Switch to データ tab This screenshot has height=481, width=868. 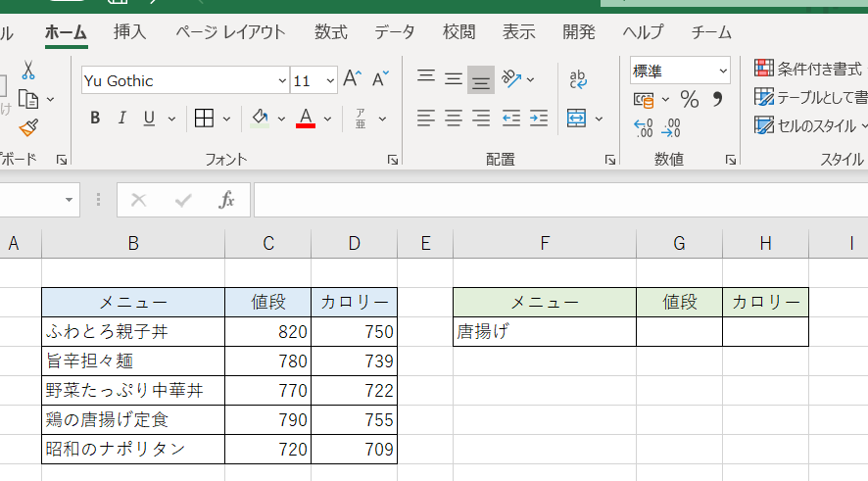coord(394,32)
